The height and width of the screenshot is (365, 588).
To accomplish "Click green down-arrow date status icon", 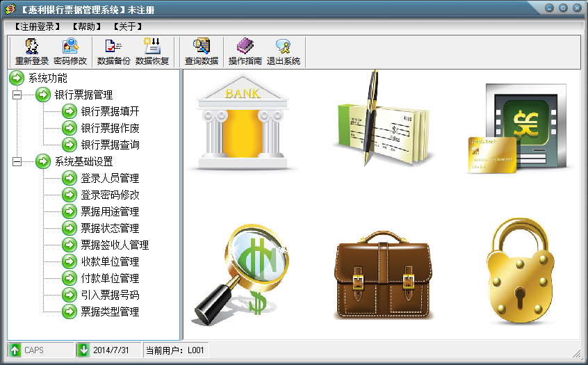I will pyautogui.click(x=83, y=350).
